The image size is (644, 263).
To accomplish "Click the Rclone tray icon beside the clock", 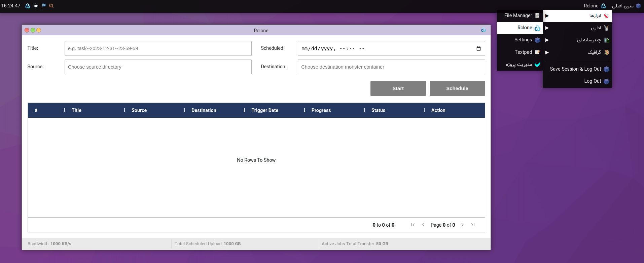I will pyautogui.click(x=28, y=6).
